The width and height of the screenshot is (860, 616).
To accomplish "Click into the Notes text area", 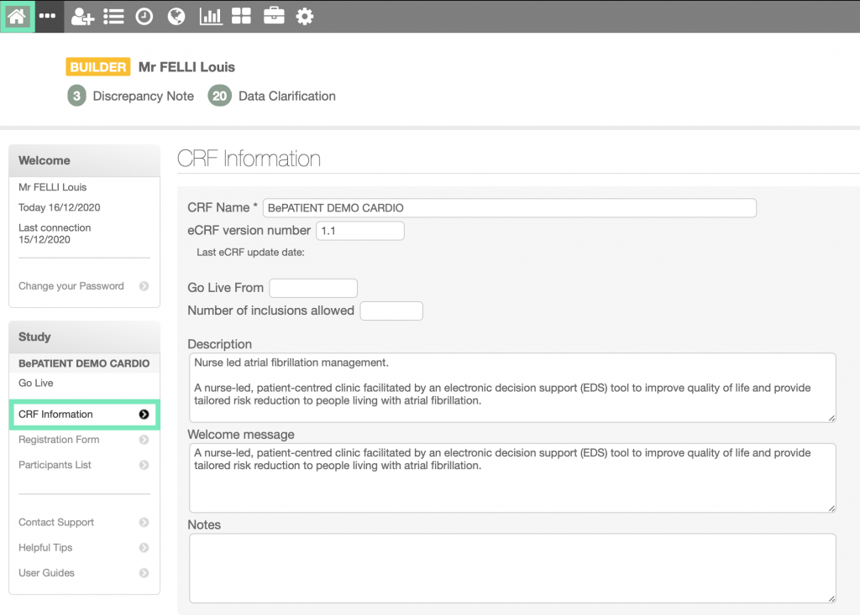I will [512, 568].
